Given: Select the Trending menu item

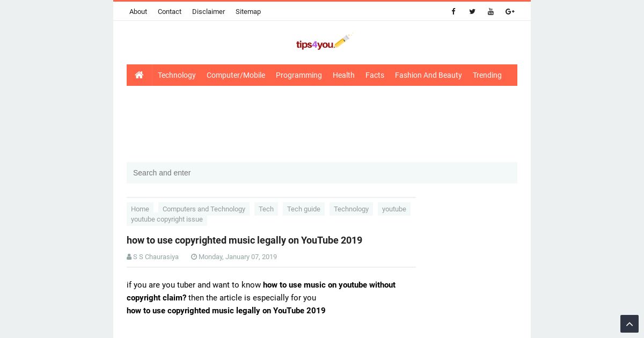Looking at the screenshot, I should pyautogui.click(x=487, y=75).
